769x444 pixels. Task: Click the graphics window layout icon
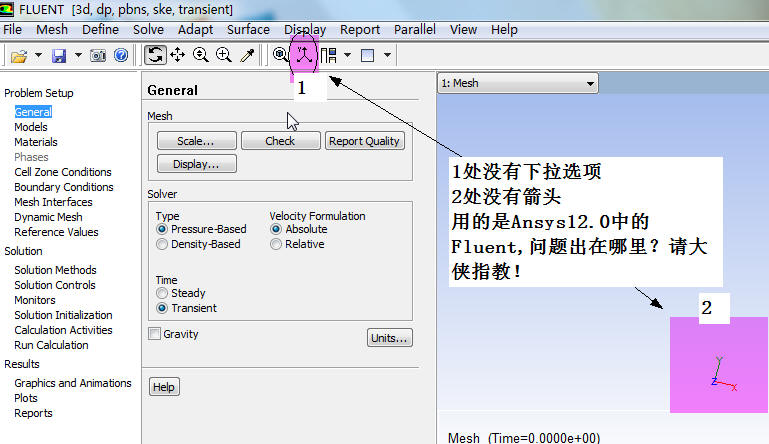(x=367, y=55)
